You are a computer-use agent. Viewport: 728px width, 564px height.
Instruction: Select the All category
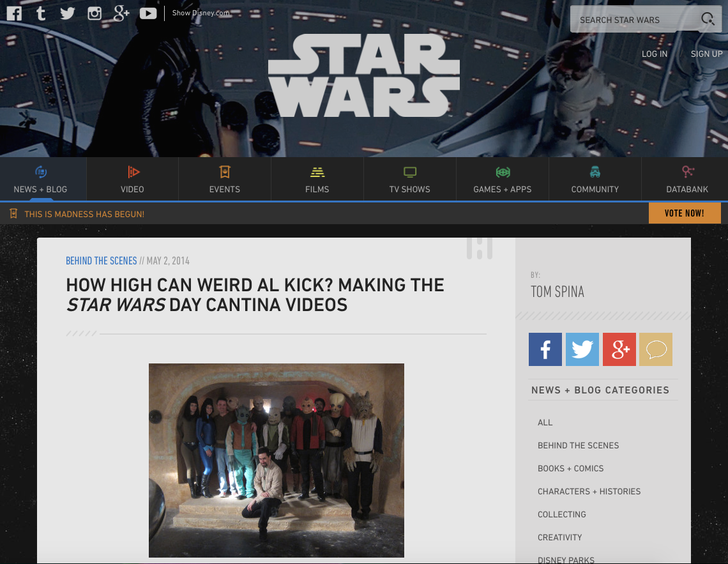[x=545, y=422]
